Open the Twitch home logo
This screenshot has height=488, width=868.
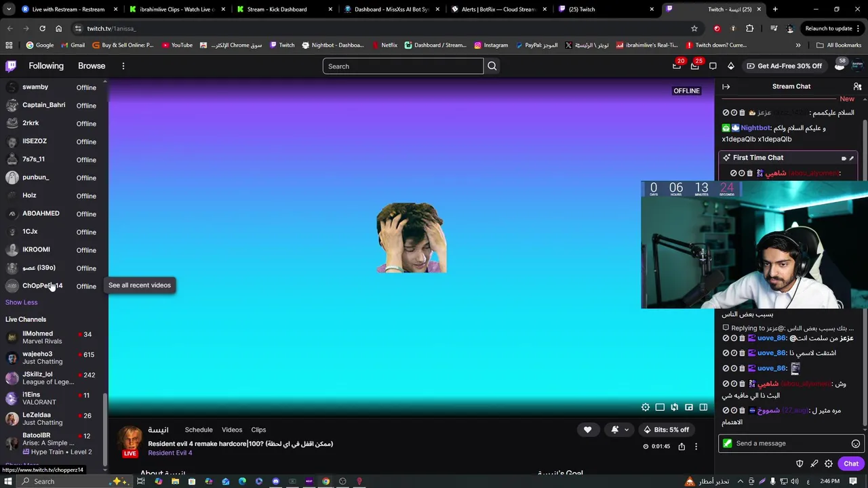11,66
